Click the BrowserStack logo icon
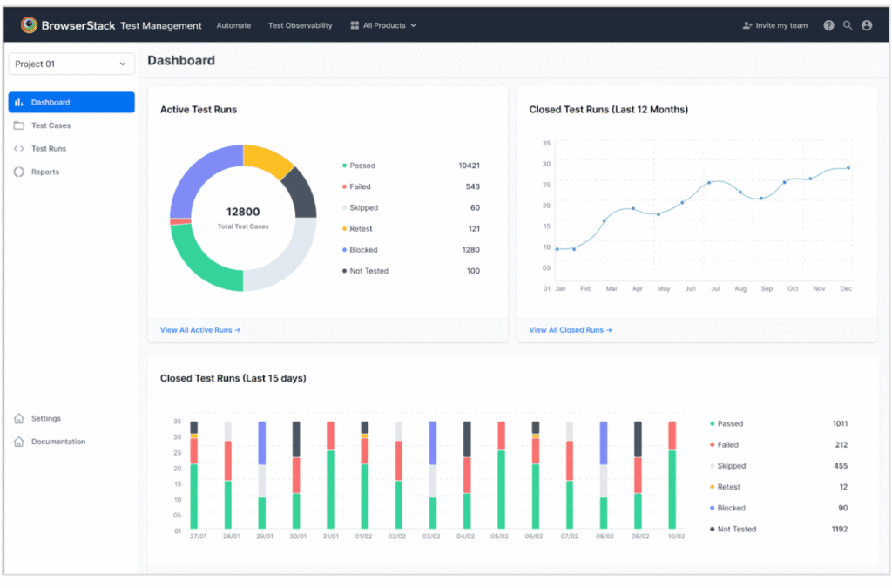 (x=30, y=25)
